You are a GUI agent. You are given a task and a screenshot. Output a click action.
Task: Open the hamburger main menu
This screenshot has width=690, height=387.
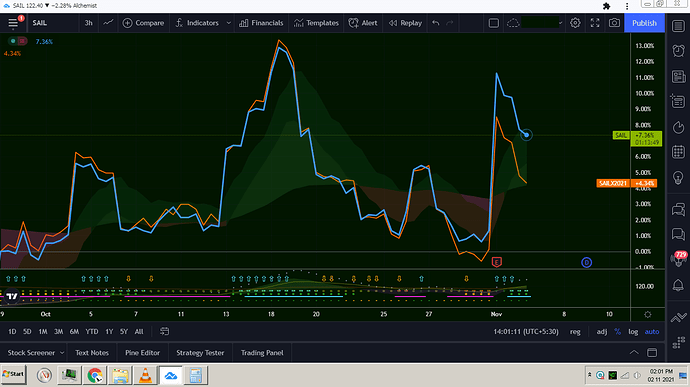pos(13,23)
